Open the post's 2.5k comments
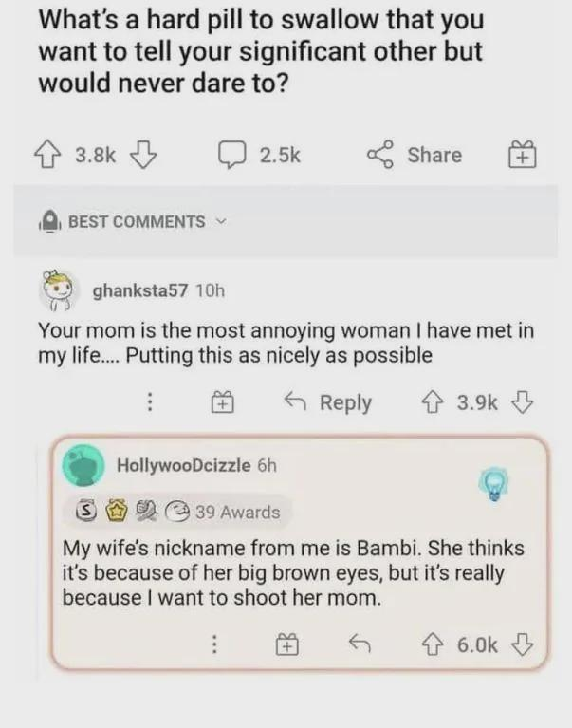 pos(259,156)
